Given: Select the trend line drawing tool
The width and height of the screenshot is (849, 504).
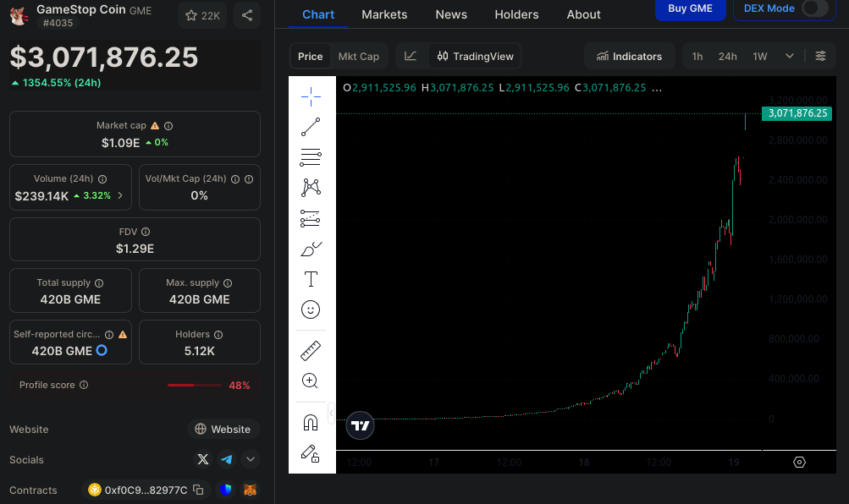Looking at the screenshot, I should pos(311,127).
